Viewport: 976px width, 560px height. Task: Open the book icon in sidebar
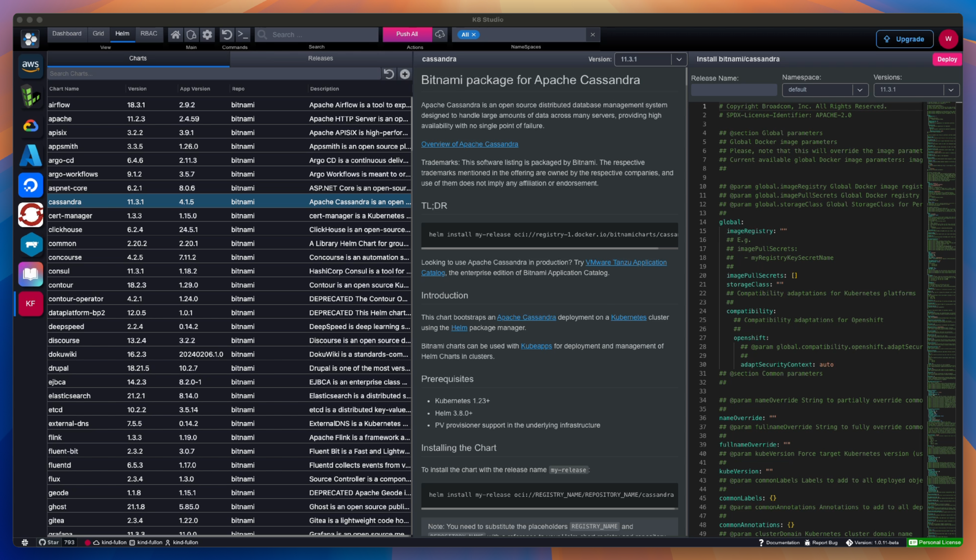tap(31, 274)
